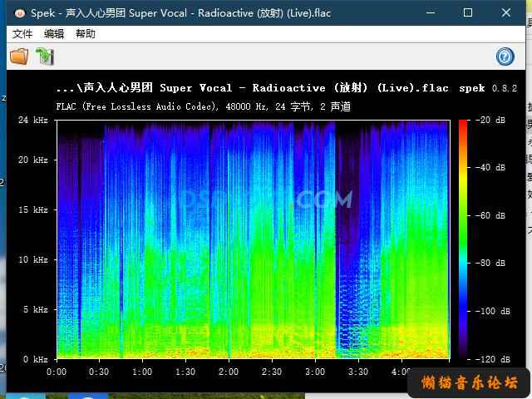Click the -100 dB scale label
The image size is (532, 399).
point(493,311)
